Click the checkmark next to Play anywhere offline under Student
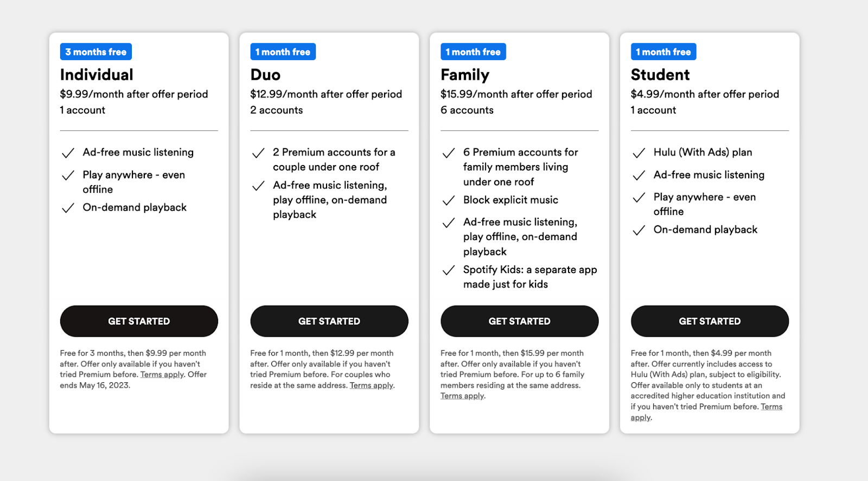 639,198
